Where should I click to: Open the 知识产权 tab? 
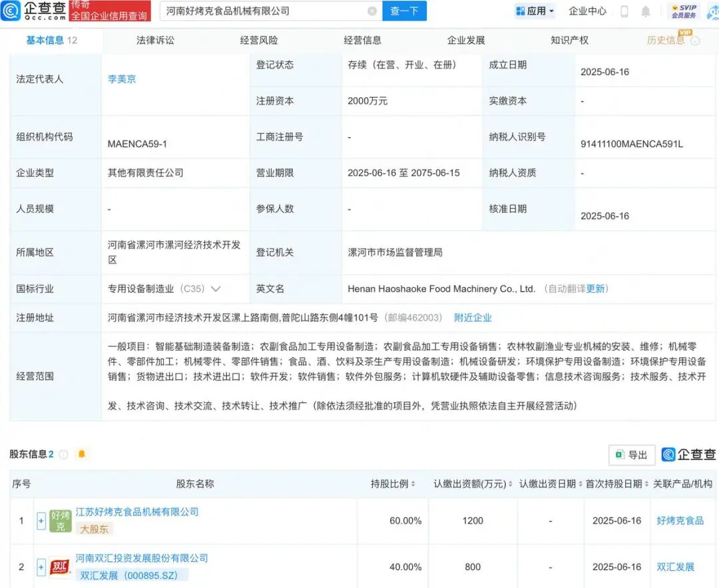click(568, 40)
